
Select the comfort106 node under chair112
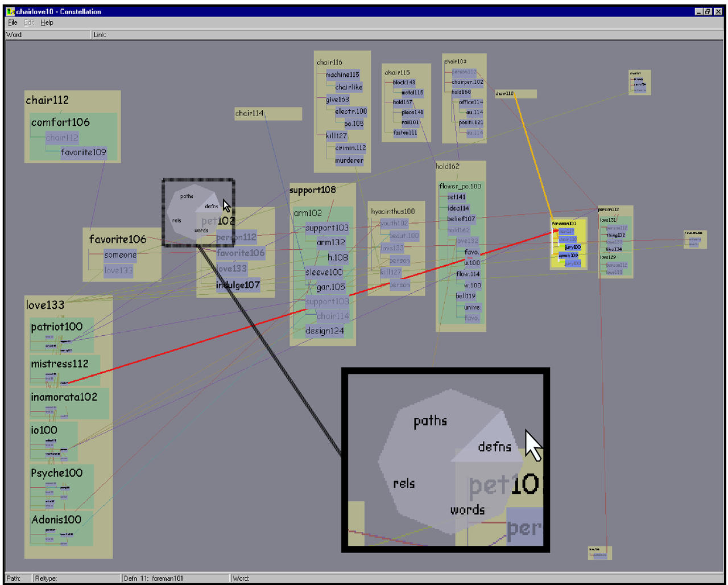coord(60,122)
